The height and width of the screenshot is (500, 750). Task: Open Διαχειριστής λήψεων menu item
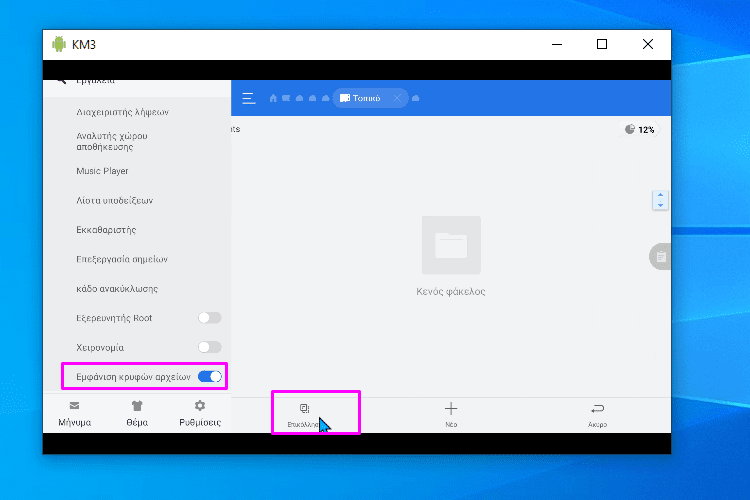click(x=122, y=112)
